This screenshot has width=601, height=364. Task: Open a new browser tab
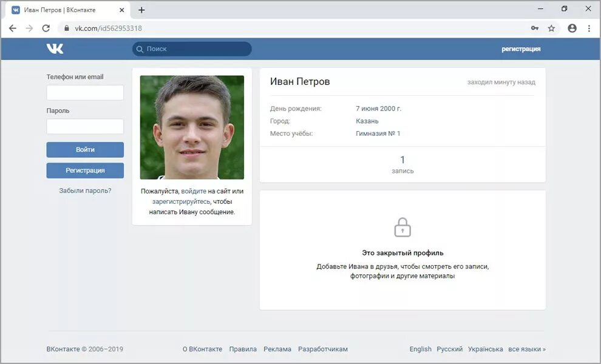141,9
